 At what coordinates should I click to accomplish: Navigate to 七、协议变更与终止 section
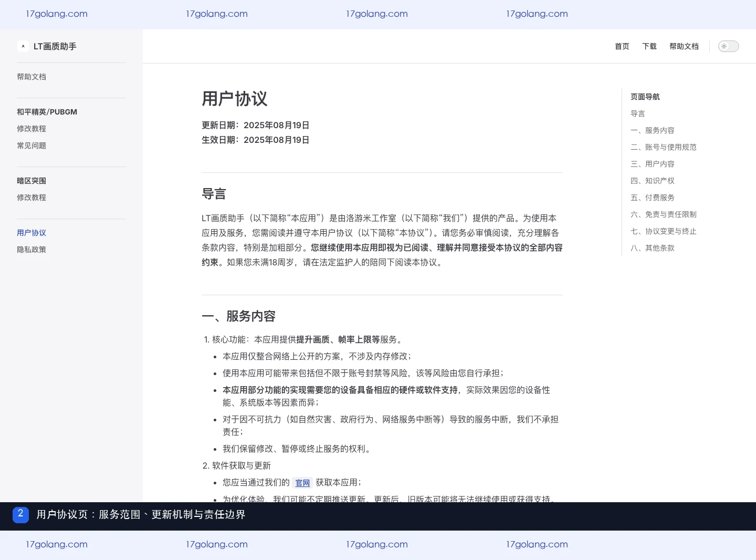(x=664, y=231)
